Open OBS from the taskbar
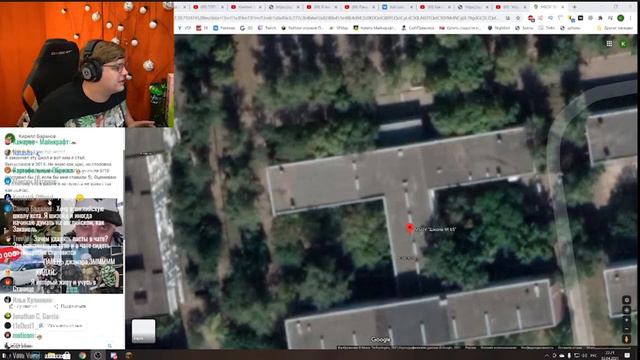The height and width of the screenshot is (360, 640). tap(98, 356)
